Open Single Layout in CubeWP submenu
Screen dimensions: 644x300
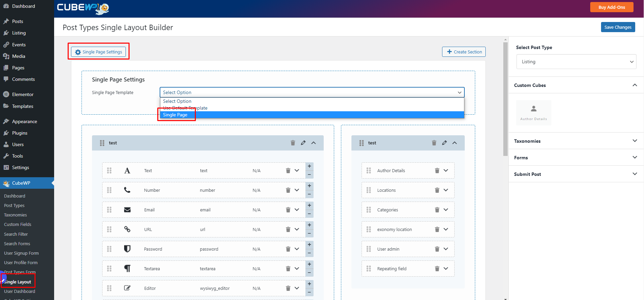tap(18, 282)
